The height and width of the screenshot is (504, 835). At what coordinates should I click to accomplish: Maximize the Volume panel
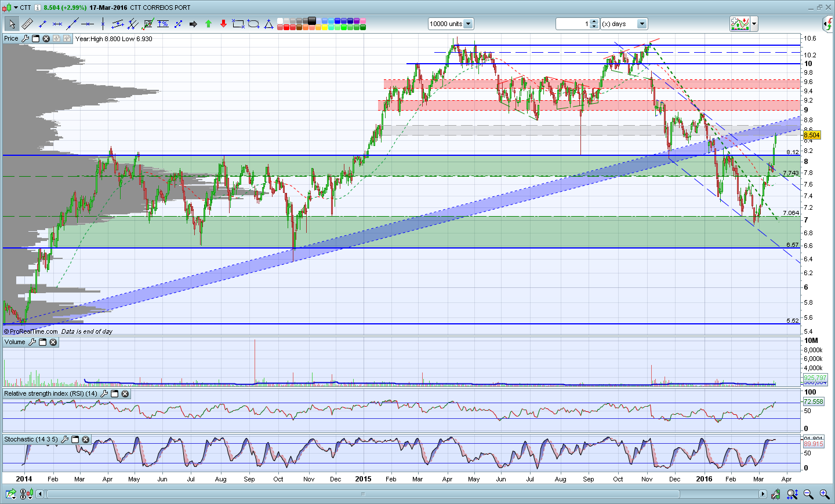pyautogui.click(x=43, y=342)
